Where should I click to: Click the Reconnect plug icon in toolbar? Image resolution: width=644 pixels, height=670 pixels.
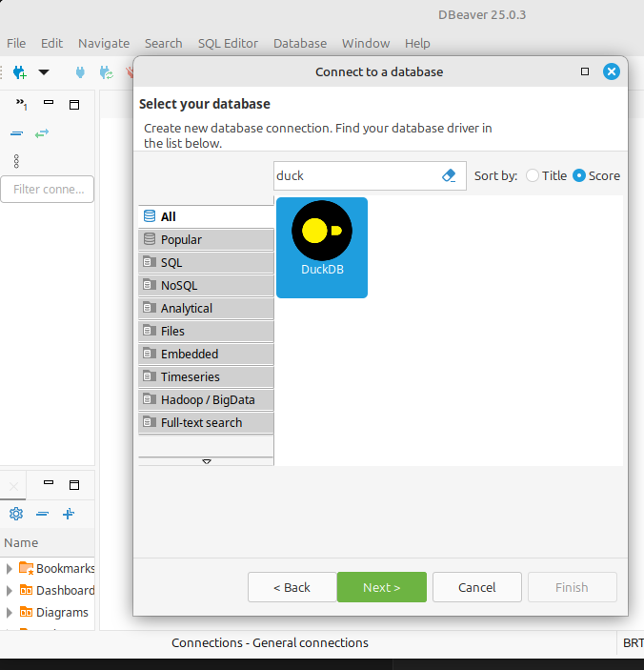point(106,72)
